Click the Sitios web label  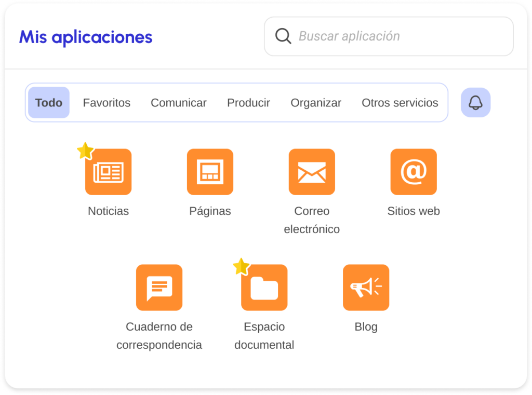(414, 211)
